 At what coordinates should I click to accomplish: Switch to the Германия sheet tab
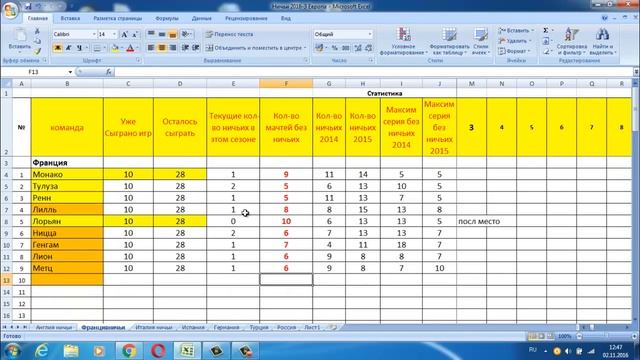227,327
